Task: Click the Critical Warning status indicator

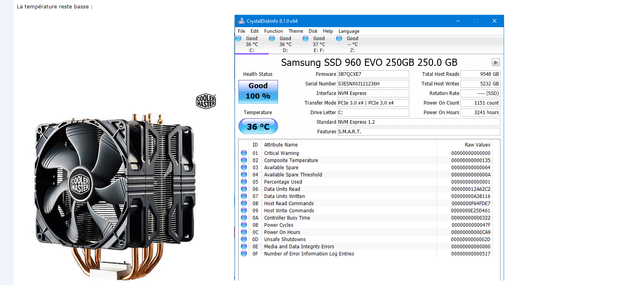Action: click(244, 153)
